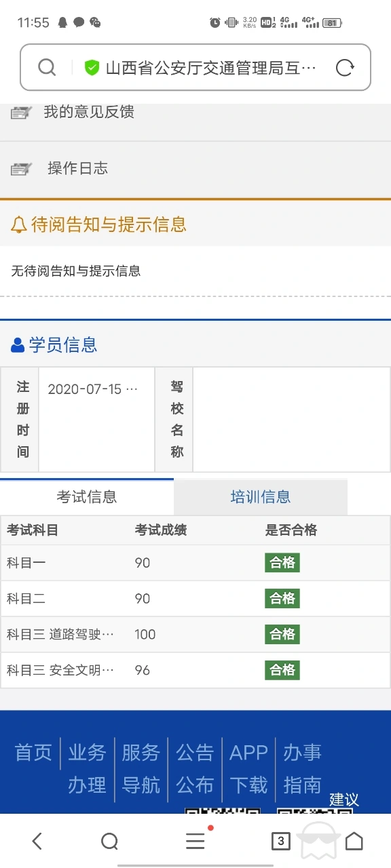Tap the address bar site title

[x=211, y=68]
